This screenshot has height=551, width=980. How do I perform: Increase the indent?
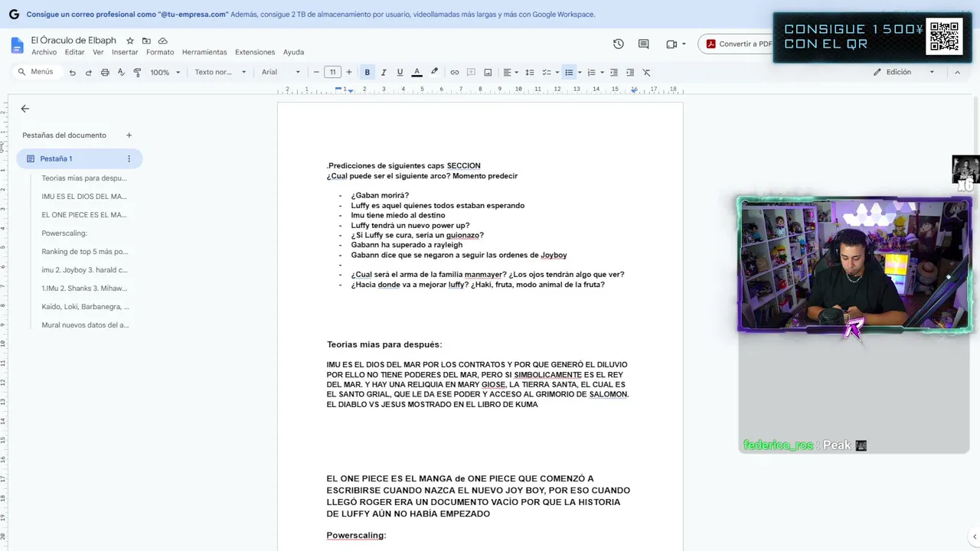(x=630, y=73)
